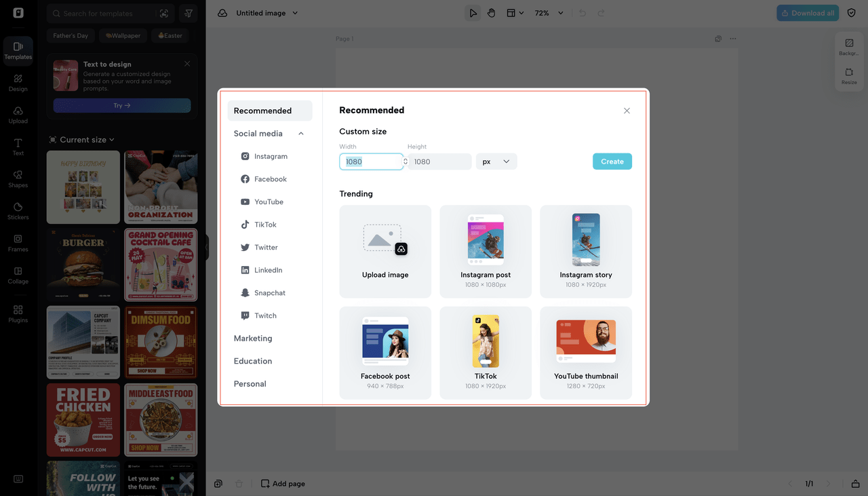Collapse the Social media section
Screen dimensions: 868x496
(x=301, y=134)
